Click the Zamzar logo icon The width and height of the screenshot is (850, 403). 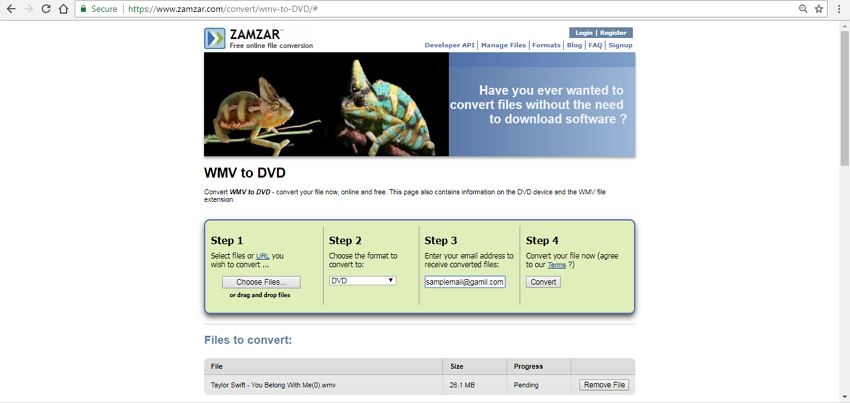click(215, 39)
